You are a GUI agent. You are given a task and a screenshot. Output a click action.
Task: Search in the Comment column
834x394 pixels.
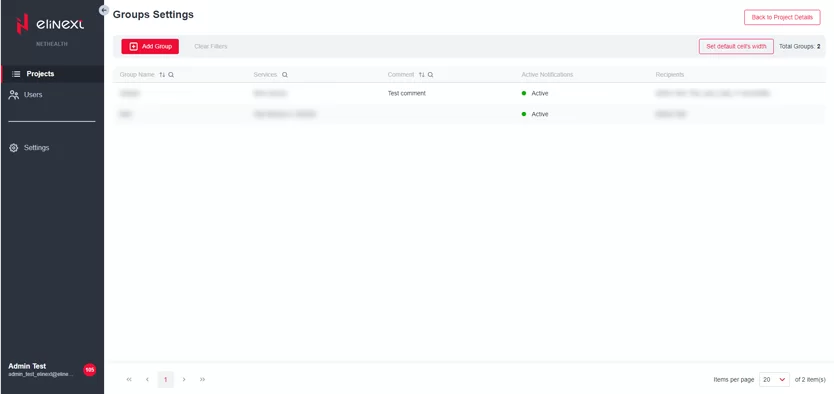pyautogui.click(x=431, y=75)
